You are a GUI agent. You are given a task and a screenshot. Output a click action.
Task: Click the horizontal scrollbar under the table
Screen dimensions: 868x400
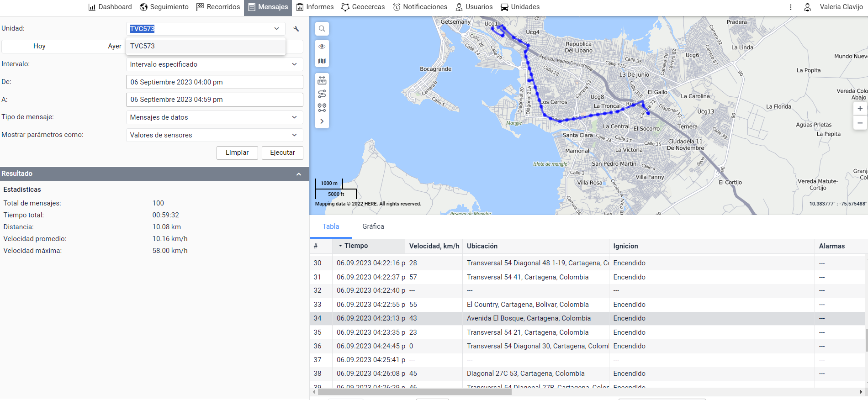point(414,392)
